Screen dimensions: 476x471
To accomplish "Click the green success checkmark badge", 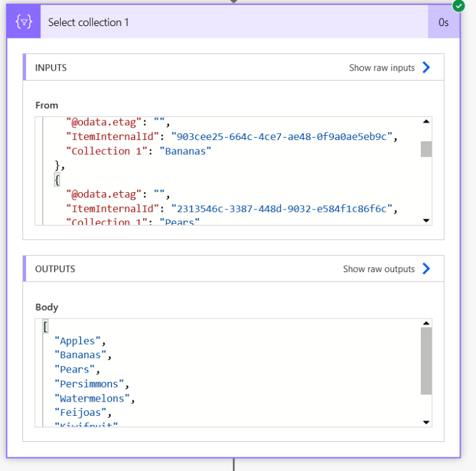I will pyautogui.click(x=459, y=6).
